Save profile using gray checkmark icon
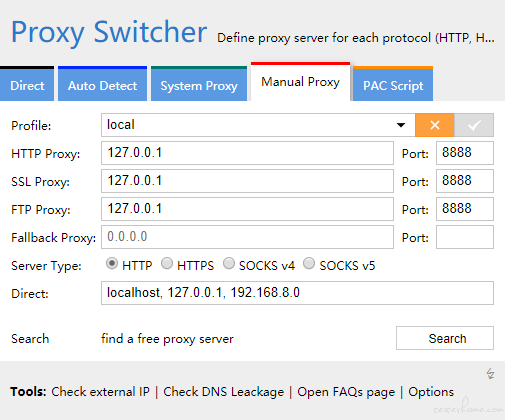This screenshot has height=420, width=505. [474, 125]
